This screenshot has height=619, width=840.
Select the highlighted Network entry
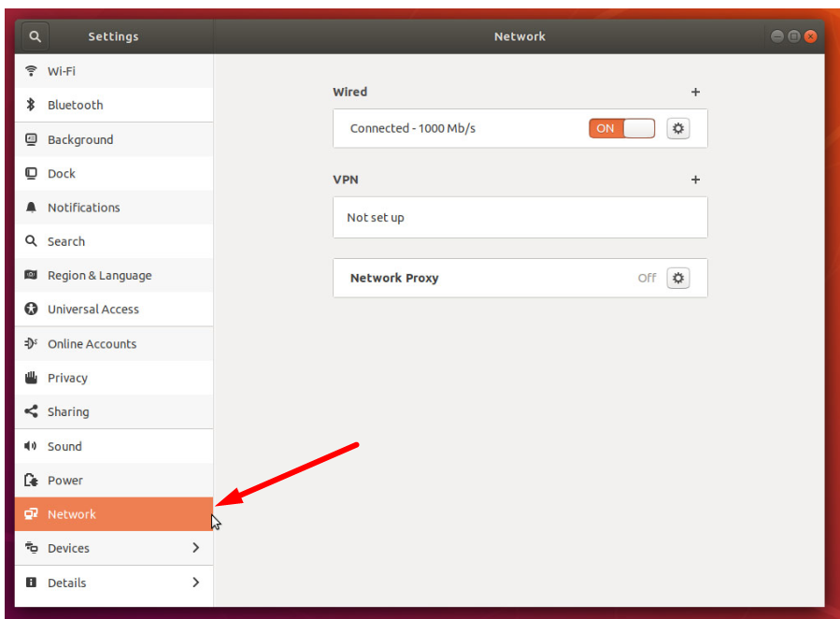[x=114, y=514]
